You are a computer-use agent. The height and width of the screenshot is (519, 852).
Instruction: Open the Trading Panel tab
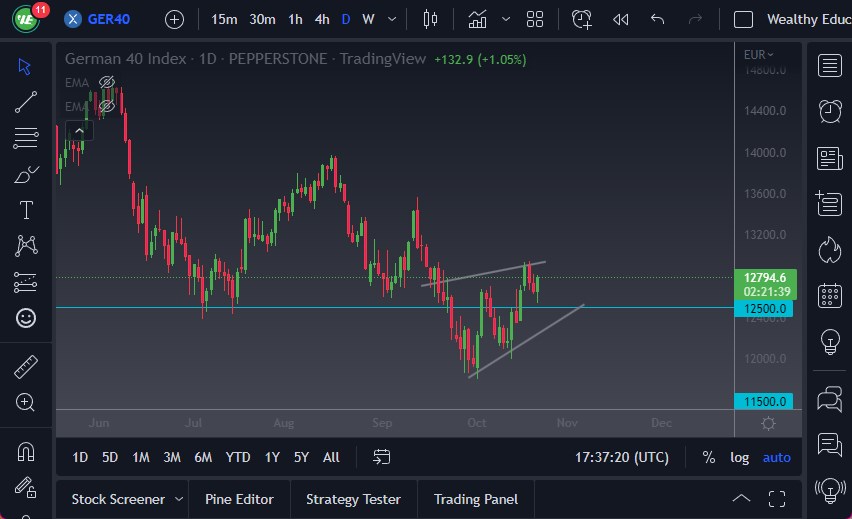point(475,499)
